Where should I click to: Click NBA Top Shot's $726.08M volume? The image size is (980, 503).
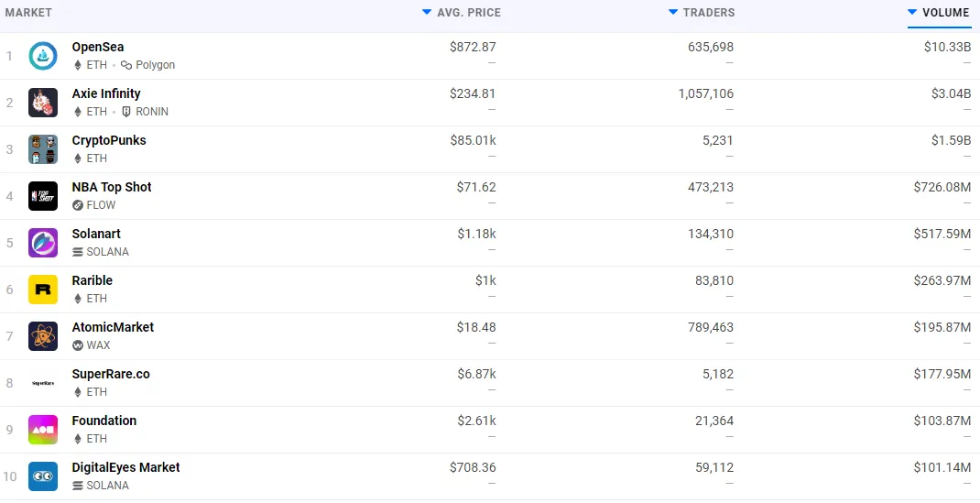(942, 188)
